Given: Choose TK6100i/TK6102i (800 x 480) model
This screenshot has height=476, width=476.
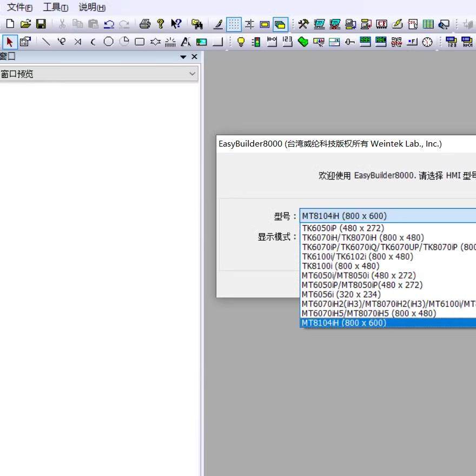Looking at the screenshot, I should point(388,256).
